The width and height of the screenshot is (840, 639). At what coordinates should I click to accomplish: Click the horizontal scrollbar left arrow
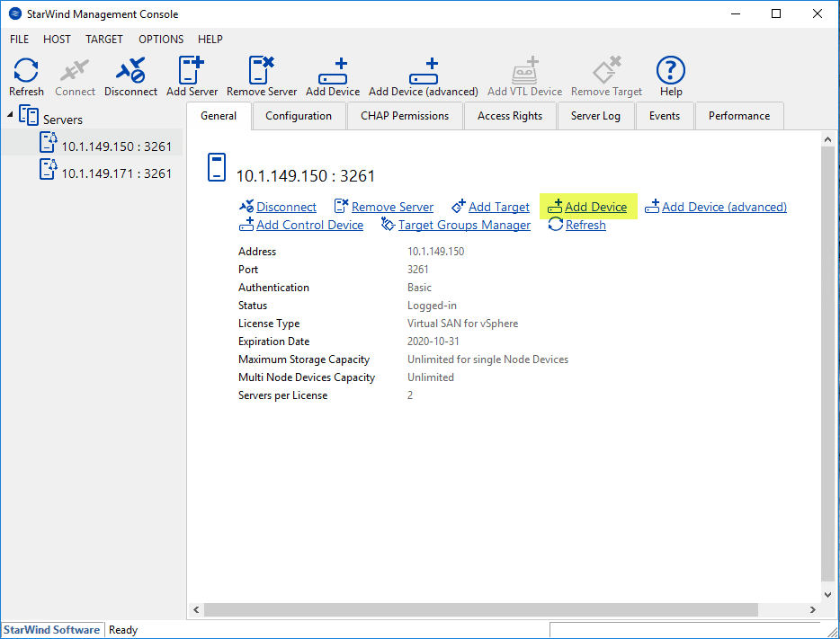pos(196,609)
